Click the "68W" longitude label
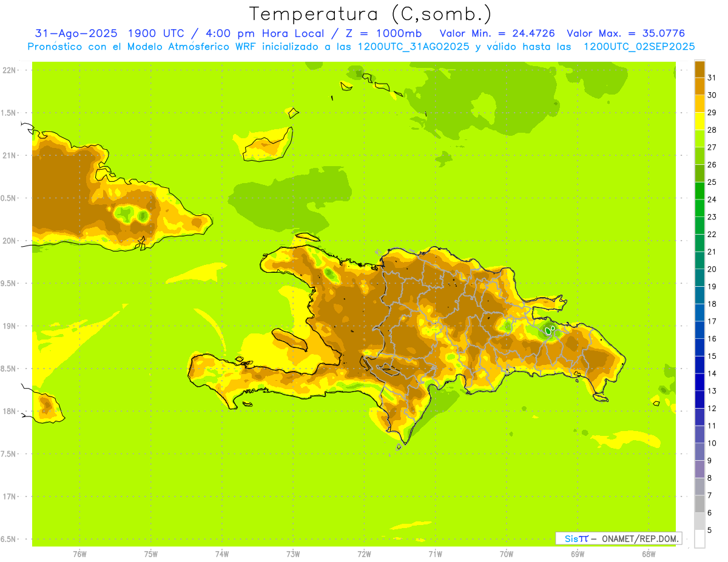728x562 pixels. (x=649, y=554)
